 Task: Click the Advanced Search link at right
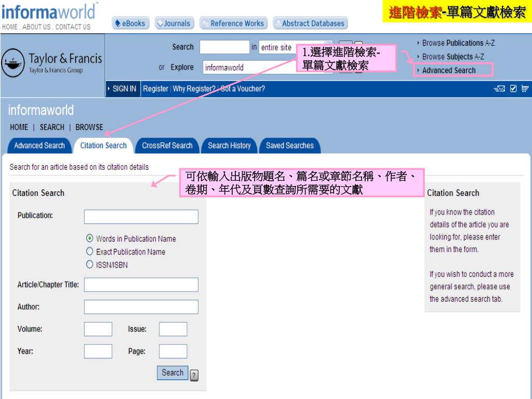448,70
